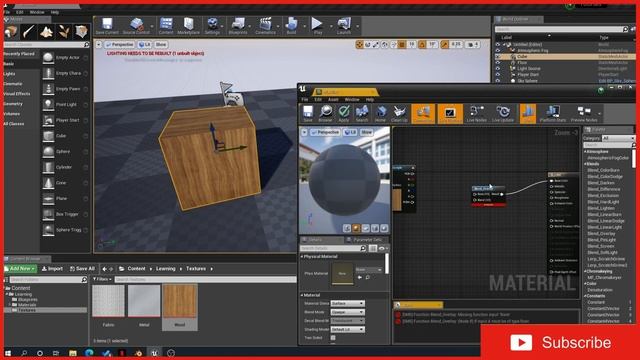
Task: Toggle Live Nodes in the material editor
Action: (x=476, y=113)
